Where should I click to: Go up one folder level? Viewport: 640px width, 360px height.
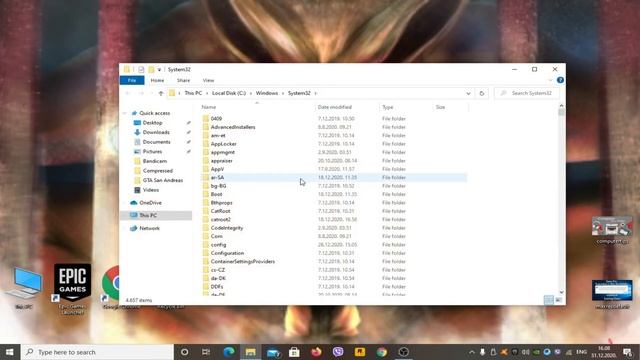pyautogui.click(x=161, y=93)
